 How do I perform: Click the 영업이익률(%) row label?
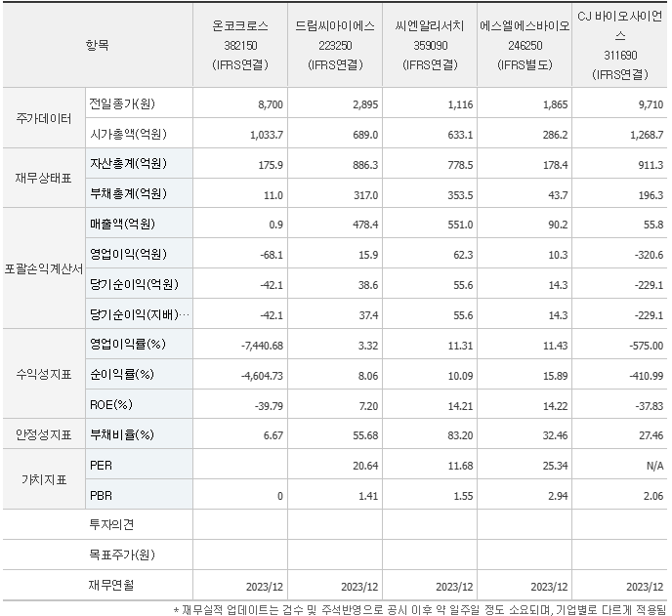(127, 344)
